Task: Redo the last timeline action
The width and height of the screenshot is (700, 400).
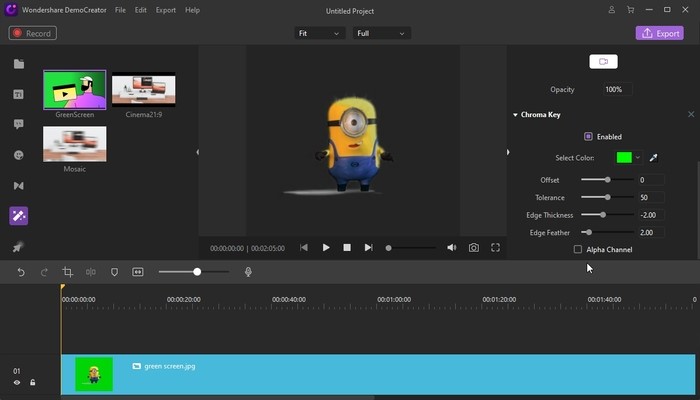Action: 44,272
